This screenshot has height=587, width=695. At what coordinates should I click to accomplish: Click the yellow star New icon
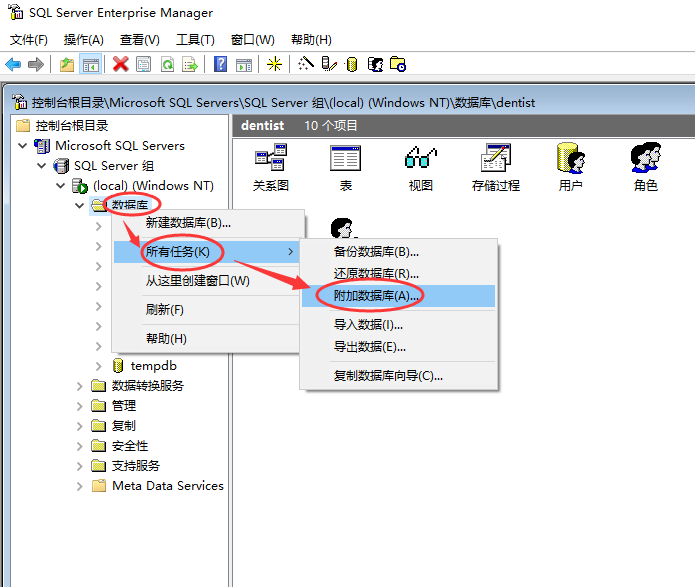tap(274, 65)
